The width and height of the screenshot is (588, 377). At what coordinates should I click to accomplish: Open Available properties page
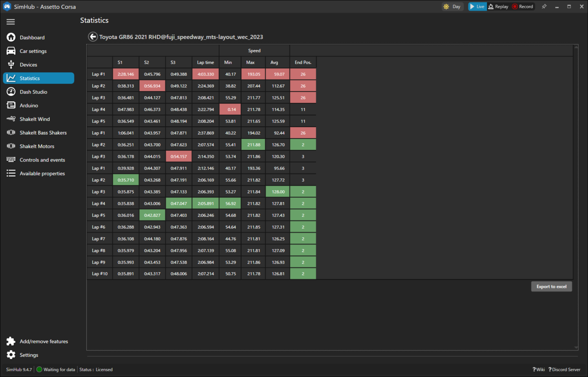[38, 173]
